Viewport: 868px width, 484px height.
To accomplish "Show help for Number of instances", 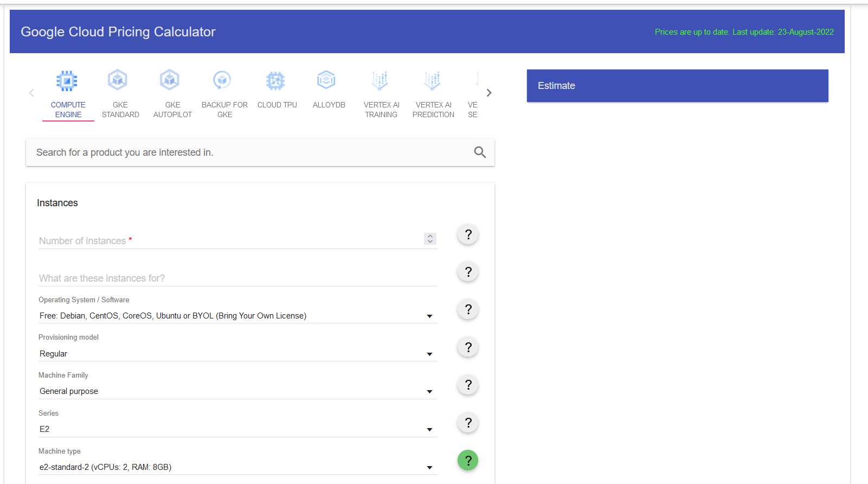I will tap(468, 235).
